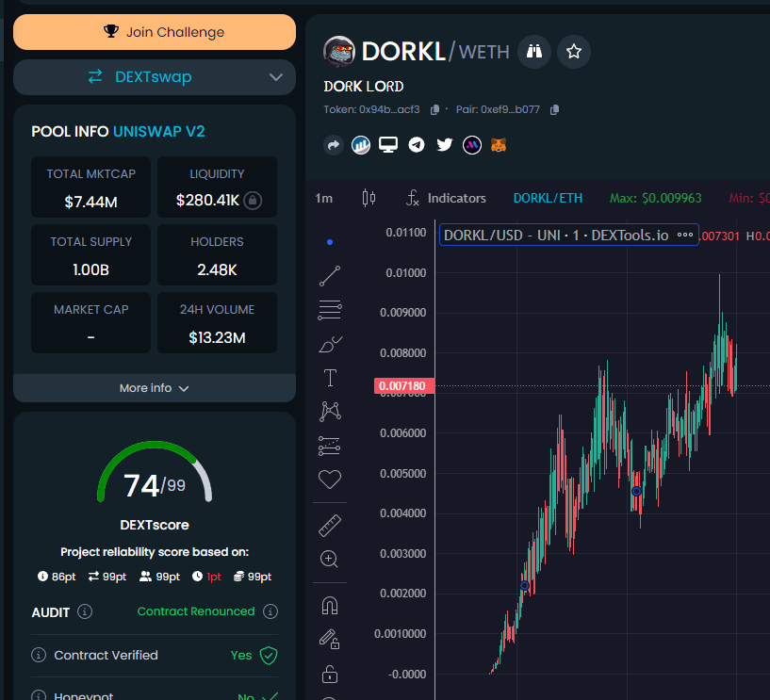Expand the More info section
The image size is (770, 700).
[x=155, y=388]
